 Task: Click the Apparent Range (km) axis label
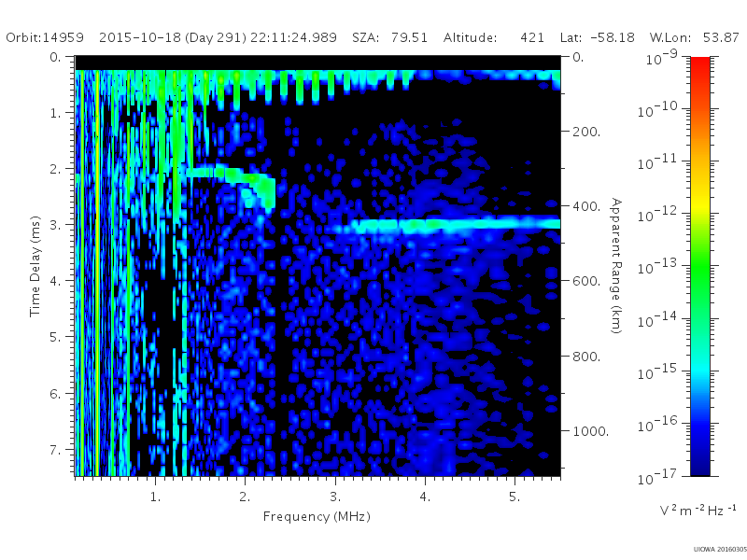(x=616, y=266)
